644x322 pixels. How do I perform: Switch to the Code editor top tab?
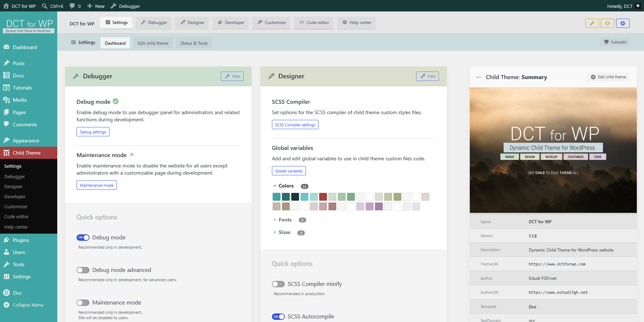[x=314, y=23]
